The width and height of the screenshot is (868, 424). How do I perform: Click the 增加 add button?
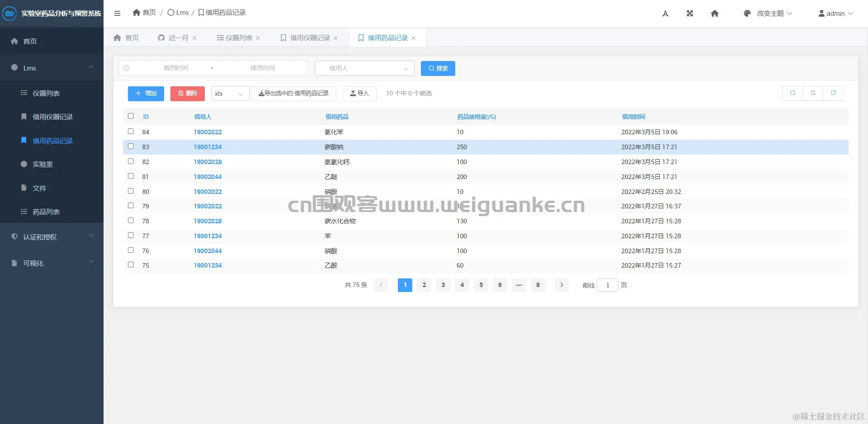click(146, 94)
